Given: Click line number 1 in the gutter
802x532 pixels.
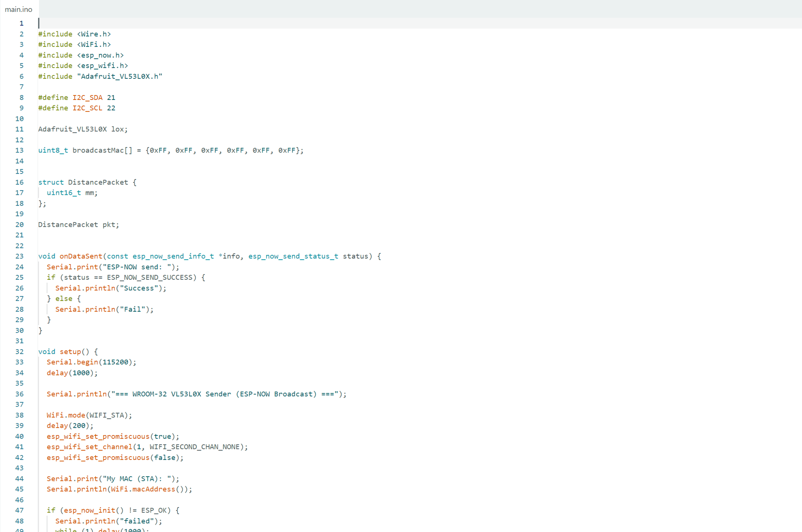Looking at the screenshot, I should (x=21, y=23).
